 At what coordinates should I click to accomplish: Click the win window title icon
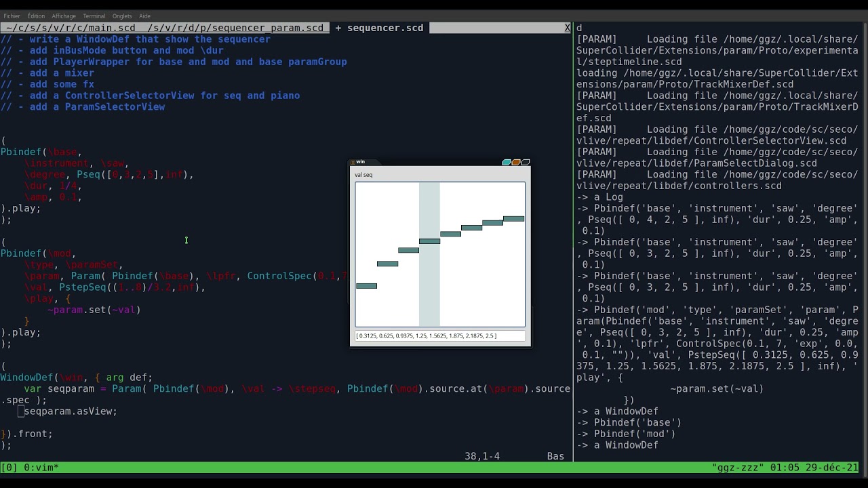[x=352, y=162]
